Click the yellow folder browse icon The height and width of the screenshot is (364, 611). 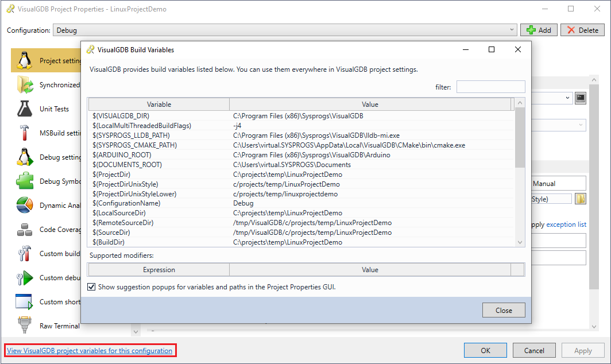click(x=581, y=199)
